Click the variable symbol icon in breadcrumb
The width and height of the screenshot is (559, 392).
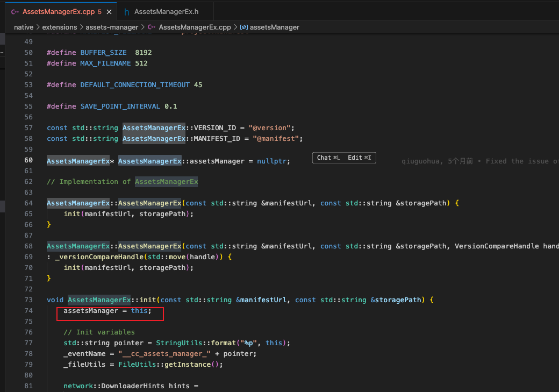point(244,27)
